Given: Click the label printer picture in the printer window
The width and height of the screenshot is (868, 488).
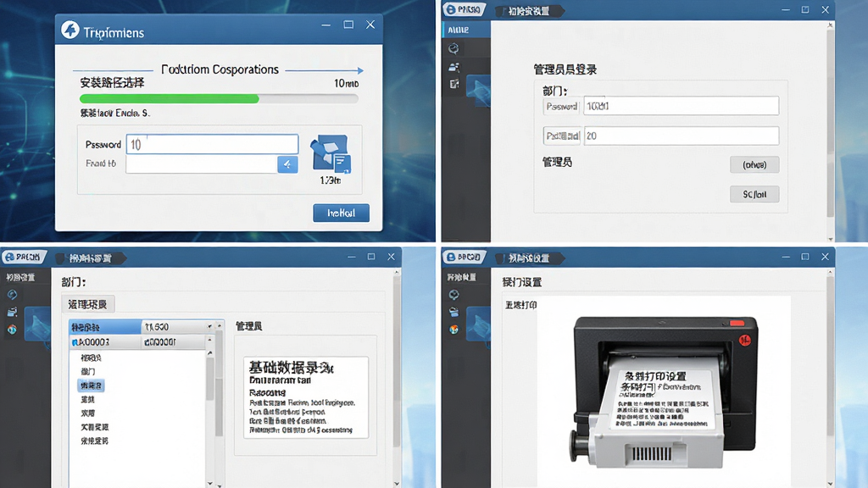Looking at the screenshot, I should (x=665, y=391).
